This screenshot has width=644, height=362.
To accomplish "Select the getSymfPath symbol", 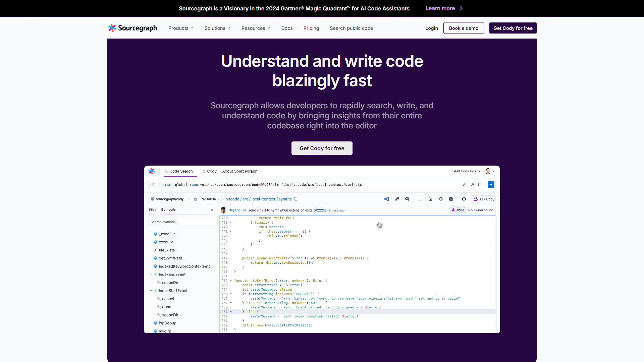I will coord(170,258).
